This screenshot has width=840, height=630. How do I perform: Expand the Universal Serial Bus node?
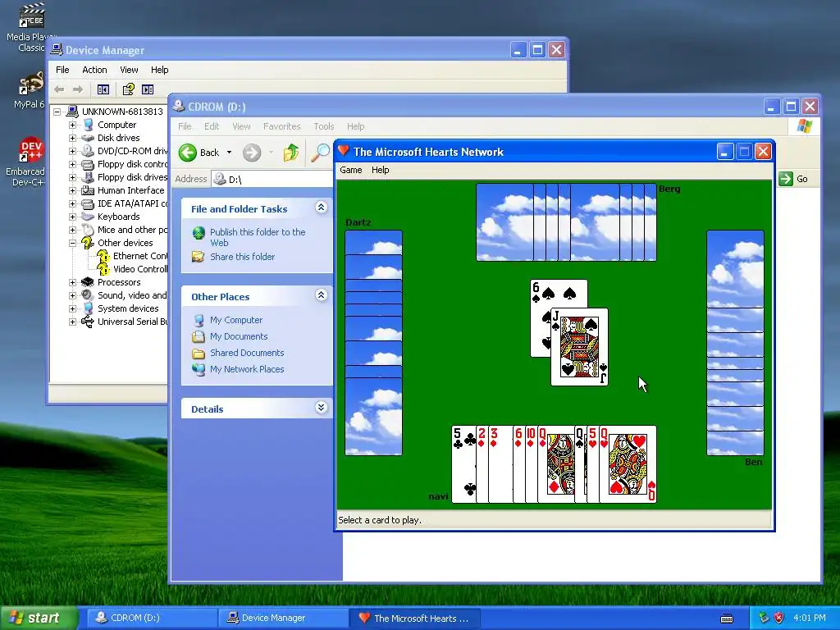tap(72, 322)
